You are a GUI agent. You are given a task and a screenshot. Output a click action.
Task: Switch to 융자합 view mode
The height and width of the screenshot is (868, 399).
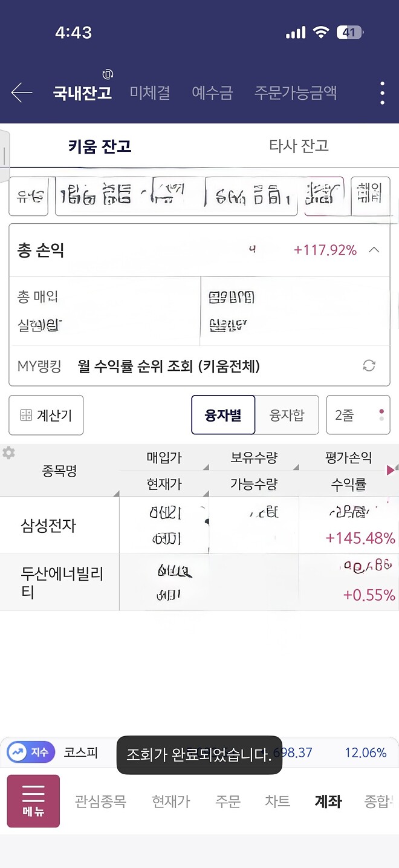click(x=288, y=415)
